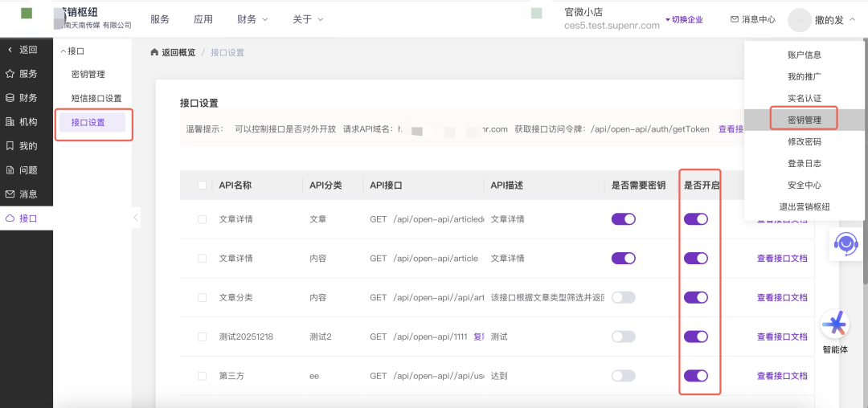Click the 机构 building icon in sidebar

pyautogui.click(x=10, y=122)
